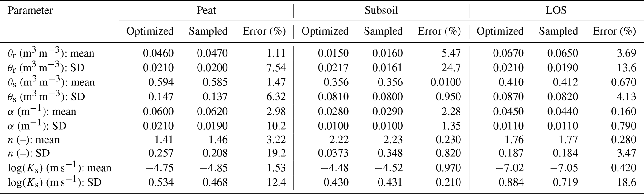Viewport: 644px width, 194px height.
Task: Select the log(Ks) SD row label
Action: pos(55,182)
